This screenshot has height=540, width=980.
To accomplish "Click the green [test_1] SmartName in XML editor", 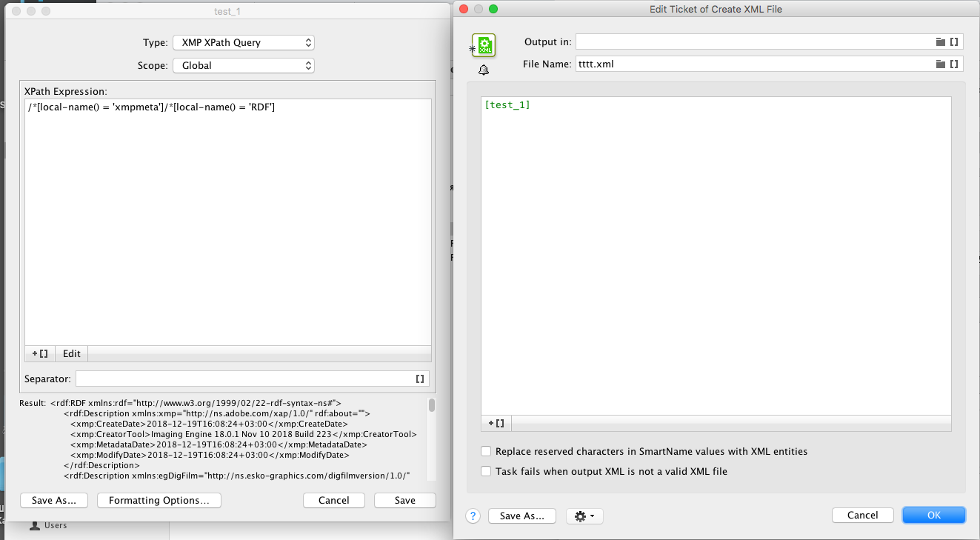I will 507,105.
